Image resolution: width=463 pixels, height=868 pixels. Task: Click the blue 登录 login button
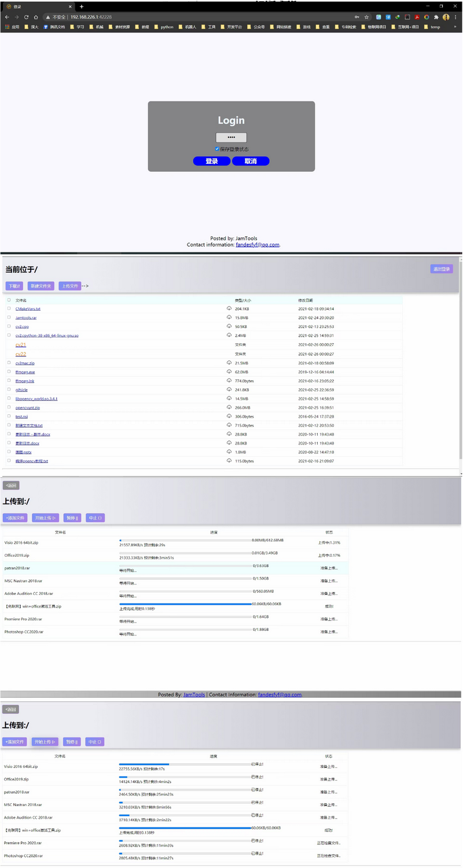pos(212,161)
